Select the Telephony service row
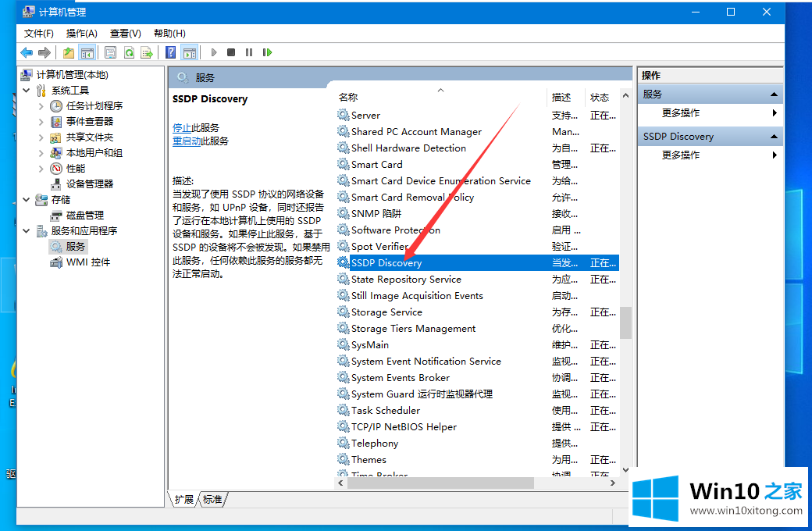This screenshot has width=812, height=531. [478, 444]
